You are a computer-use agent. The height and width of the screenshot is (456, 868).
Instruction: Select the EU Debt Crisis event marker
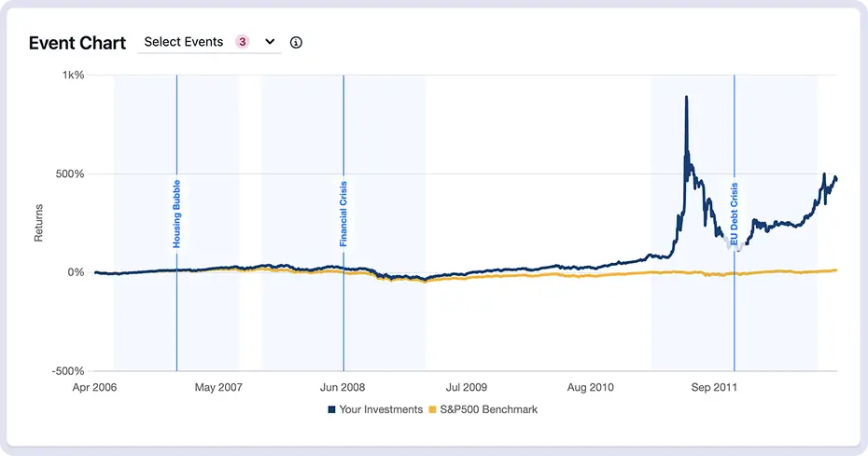point(735,214)
